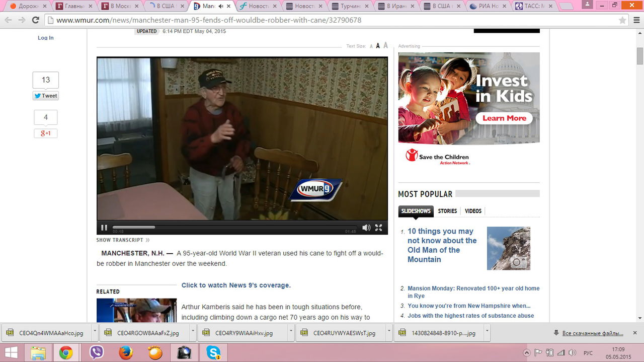Close the active Manchester tab
Image resolution: width=644 pixels, height=362 pixels.
tap(229, 6)
